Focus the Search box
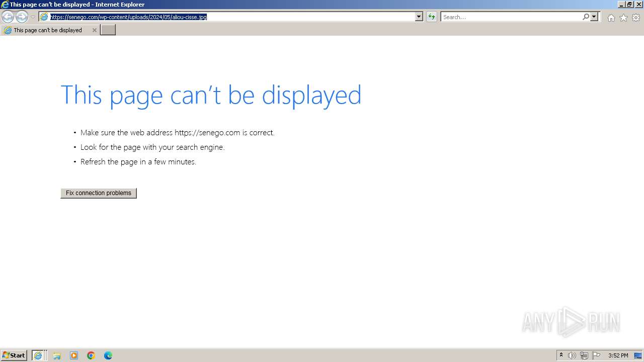Viewport: 644px width, 362px height. [x=511, y=17]
